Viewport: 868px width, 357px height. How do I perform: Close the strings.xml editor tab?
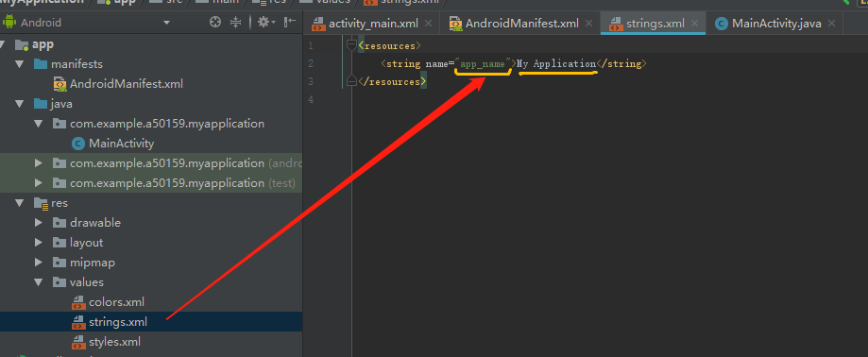[695, 24]
